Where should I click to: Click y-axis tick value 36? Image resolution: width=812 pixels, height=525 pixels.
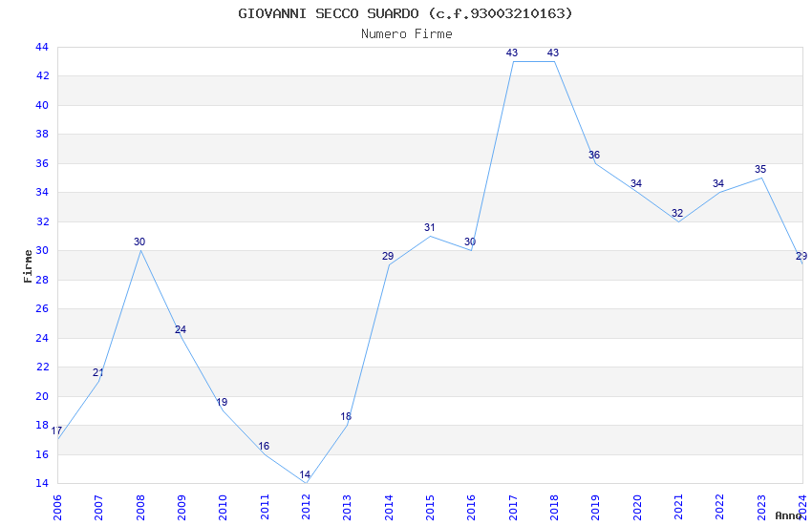click(42, 163)
